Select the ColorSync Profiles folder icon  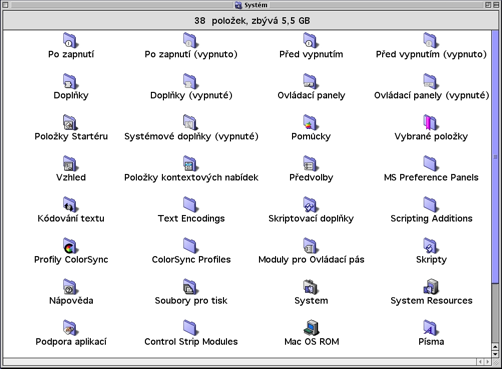click(191, 246)
